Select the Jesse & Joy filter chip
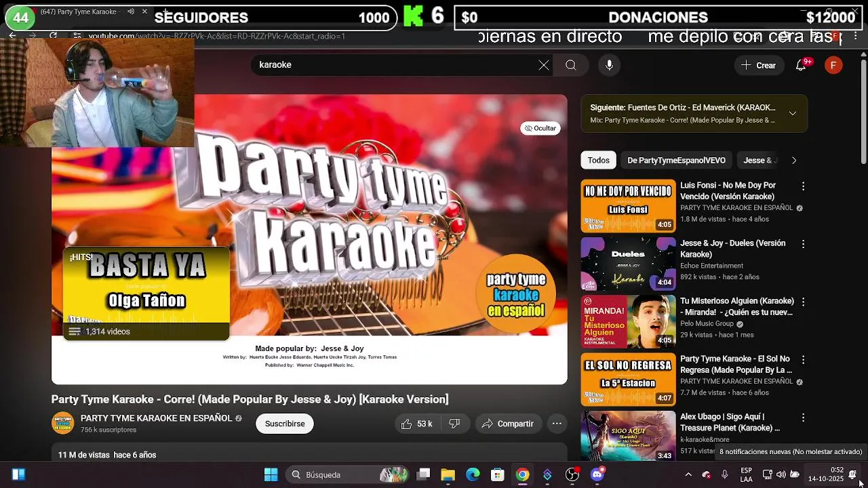This screenshot has height=488, width=868. [757, 161]
